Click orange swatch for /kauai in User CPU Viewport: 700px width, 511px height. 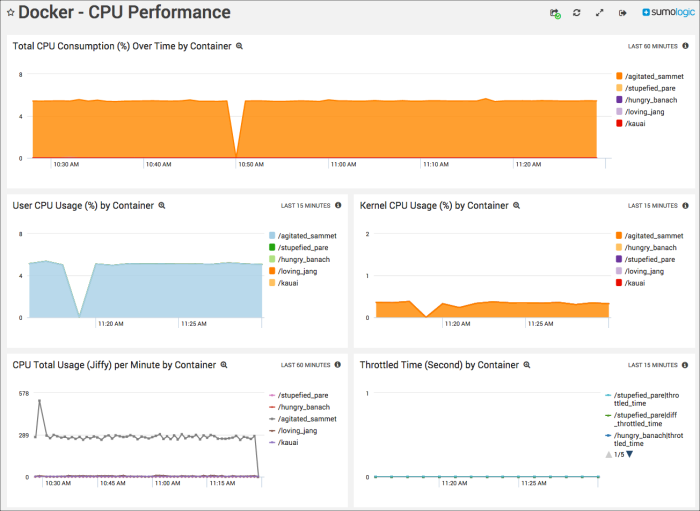click(x=272, y=283)
